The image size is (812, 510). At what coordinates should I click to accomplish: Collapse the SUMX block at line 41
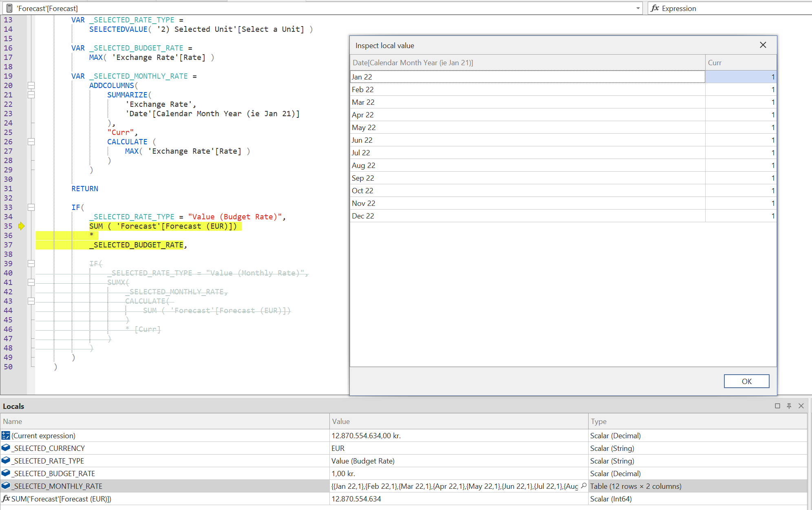click(x=31, y=283)
